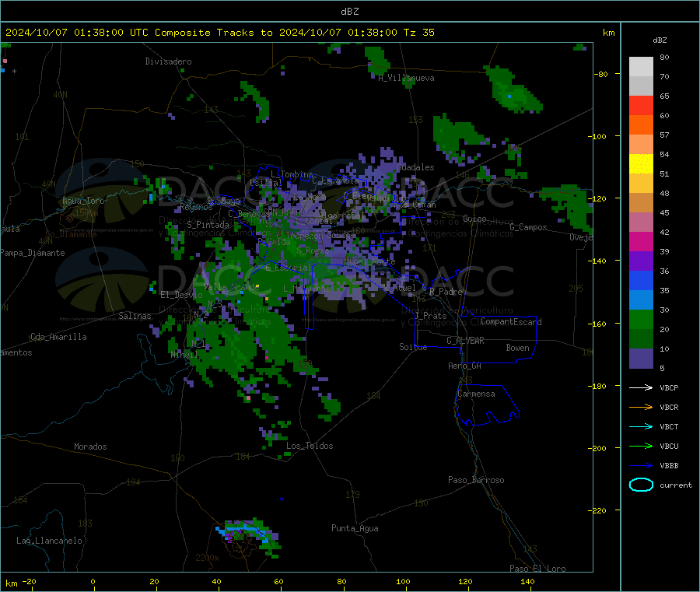
Task: Click the El_Desvio place label
Action: tap(181, 295)
